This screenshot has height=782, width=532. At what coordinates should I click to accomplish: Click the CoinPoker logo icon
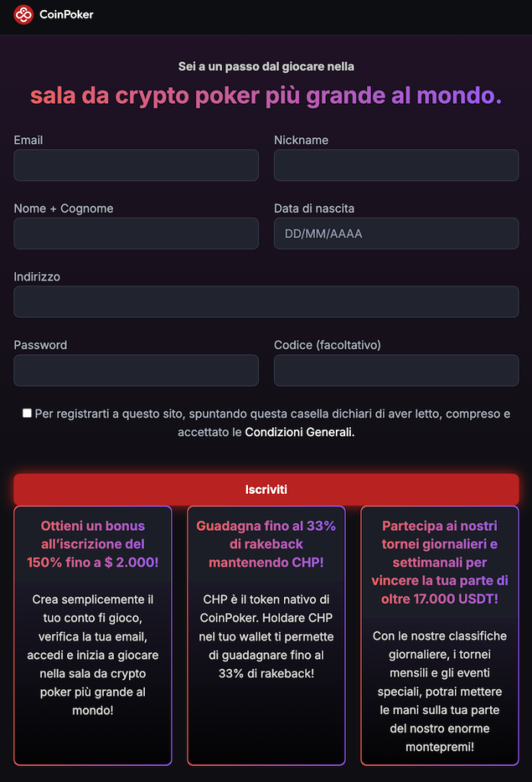point(22,14)
